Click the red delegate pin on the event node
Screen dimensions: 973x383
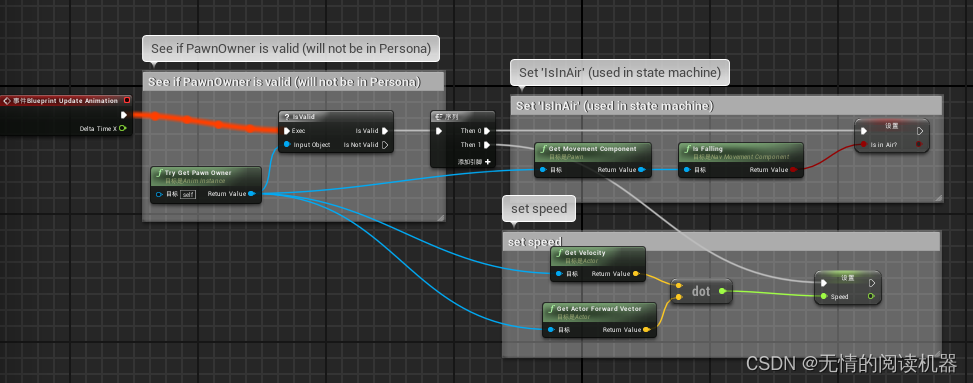click(127, 101)
